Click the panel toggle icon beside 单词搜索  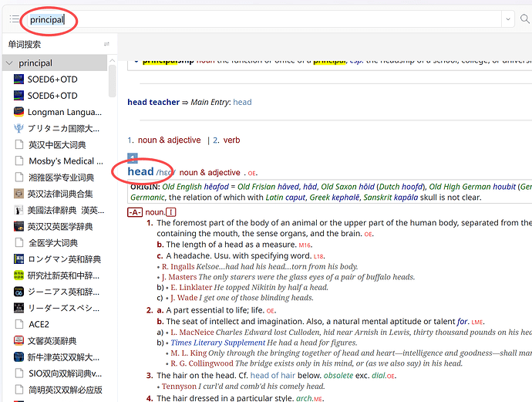[x=106, y=44]
